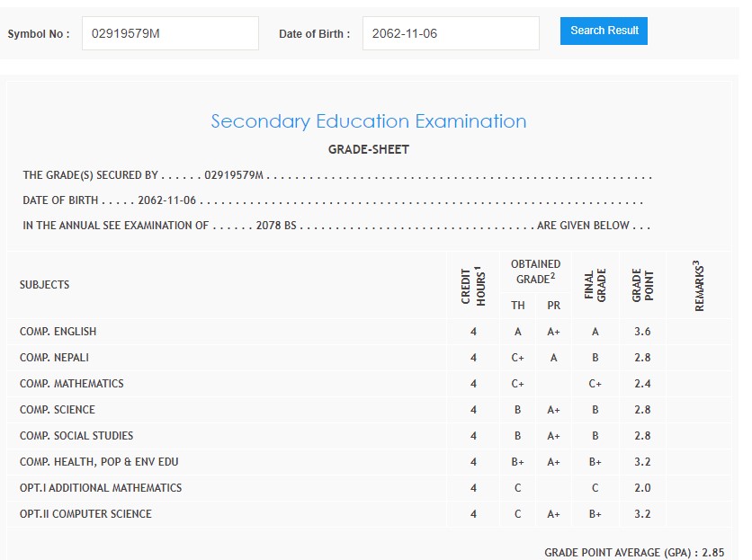The height and width of the screenshot is (560, 752).
Task: Click the FINAL GRADE column header
Action: (x=595, y=285)
